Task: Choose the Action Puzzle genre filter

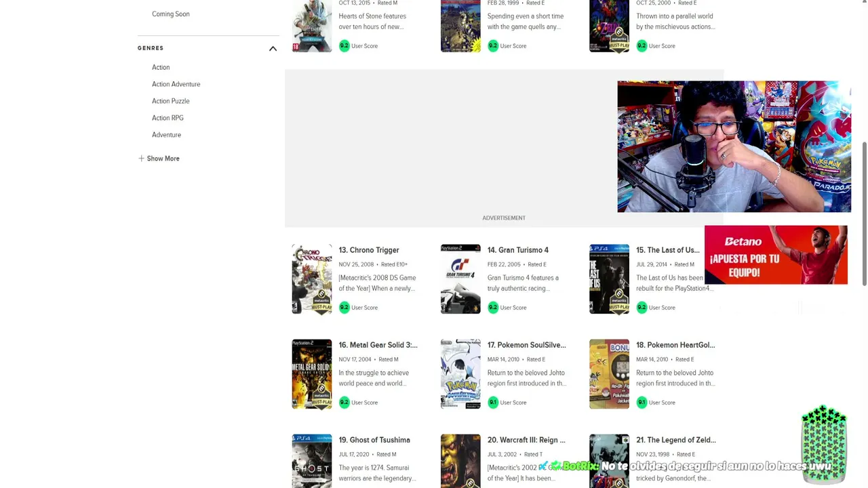Action: click(171, 102)
